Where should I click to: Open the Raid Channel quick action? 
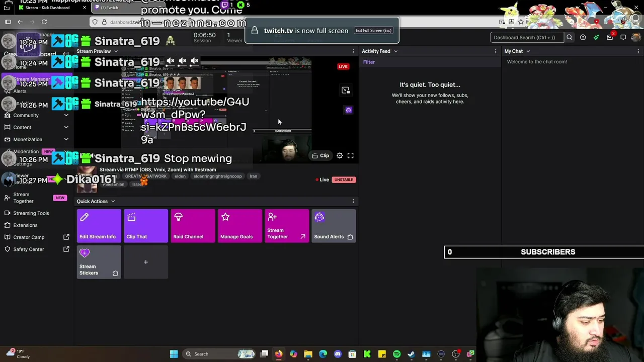point(193,226)
